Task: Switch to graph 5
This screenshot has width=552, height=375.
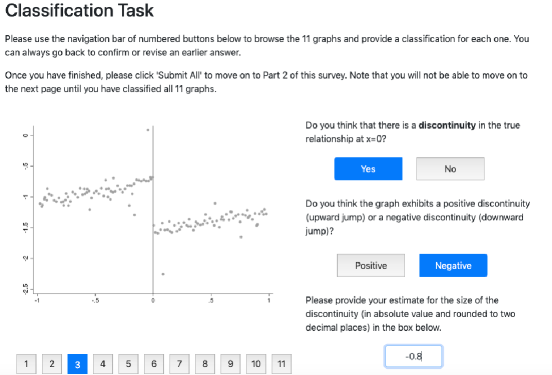Action: click(128, 364)
